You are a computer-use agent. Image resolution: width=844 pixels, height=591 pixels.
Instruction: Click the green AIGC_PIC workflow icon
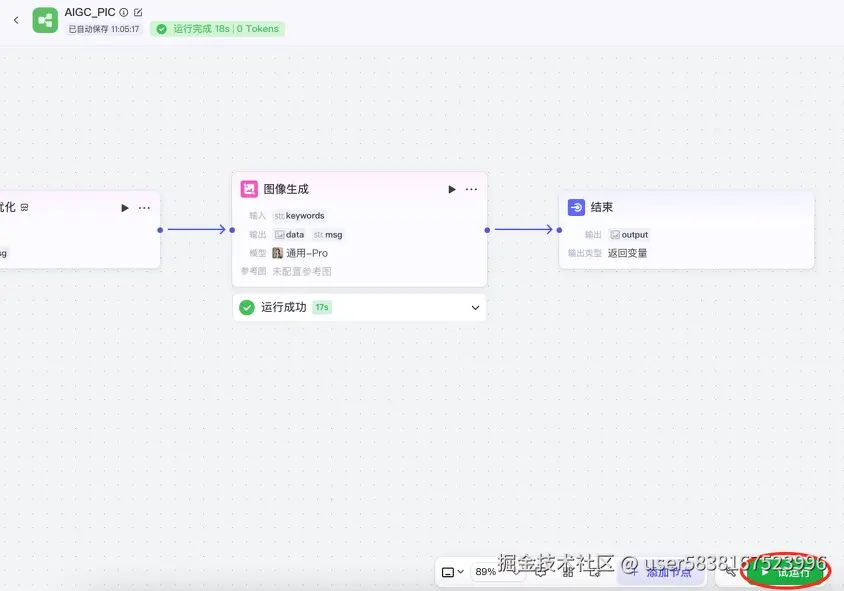pyautogui.click(x=44, y=20)
